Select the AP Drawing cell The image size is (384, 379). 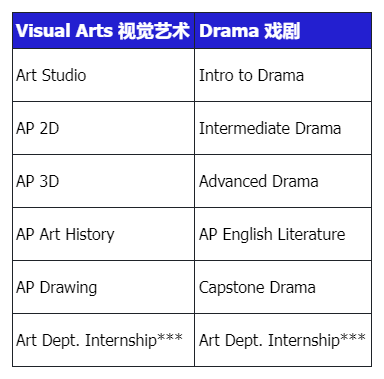point(103,287)
